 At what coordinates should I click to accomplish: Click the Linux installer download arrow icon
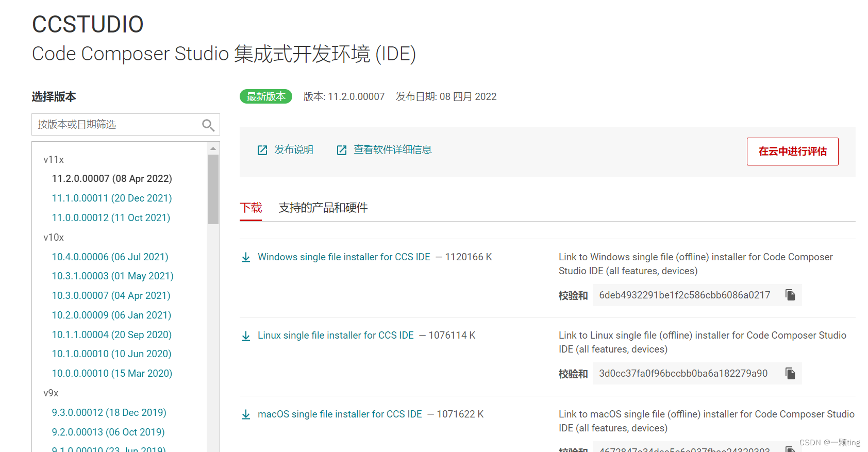point(246,336)
